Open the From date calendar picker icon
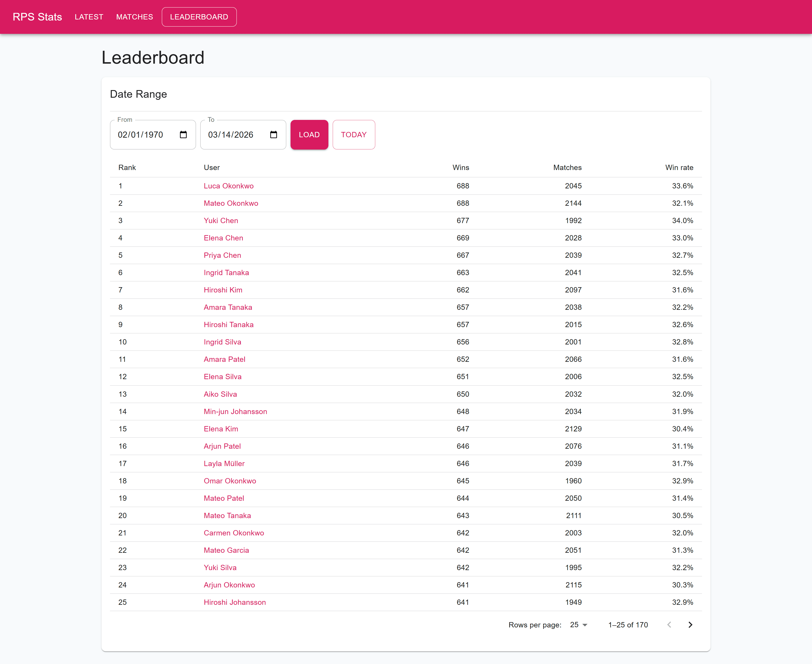This screenshot has height=664, width=812. pos(183,135)
